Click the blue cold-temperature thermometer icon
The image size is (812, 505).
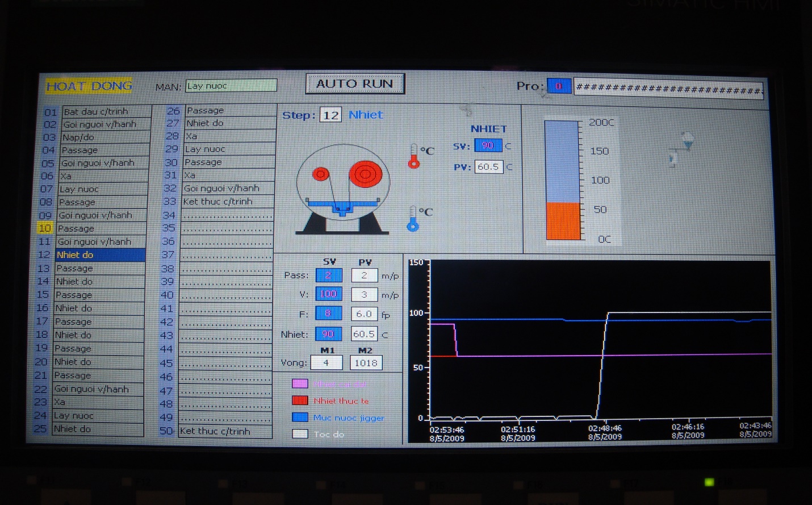tap(413, 219)
